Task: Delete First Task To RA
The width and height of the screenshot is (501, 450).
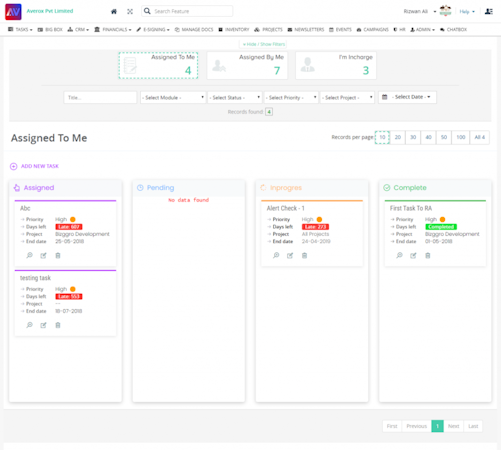Action: point(428,256)
